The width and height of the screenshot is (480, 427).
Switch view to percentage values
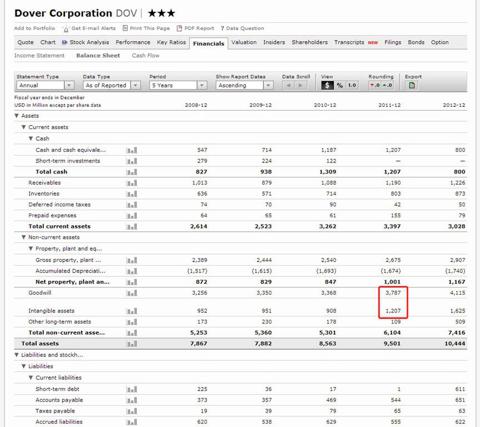pyautogui.click(x=340, y=85)
